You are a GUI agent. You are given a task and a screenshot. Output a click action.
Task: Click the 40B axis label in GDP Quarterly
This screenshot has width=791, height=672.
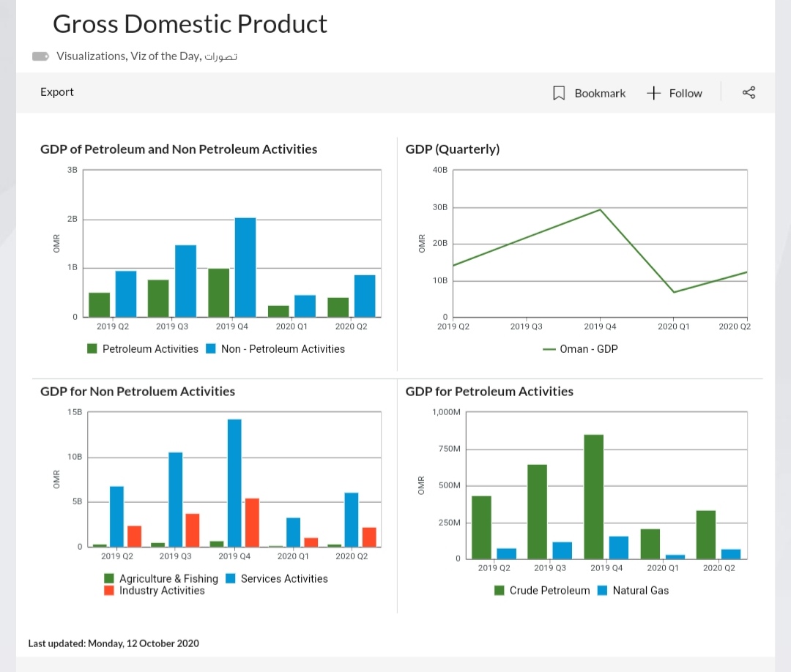tap(440, 170)
